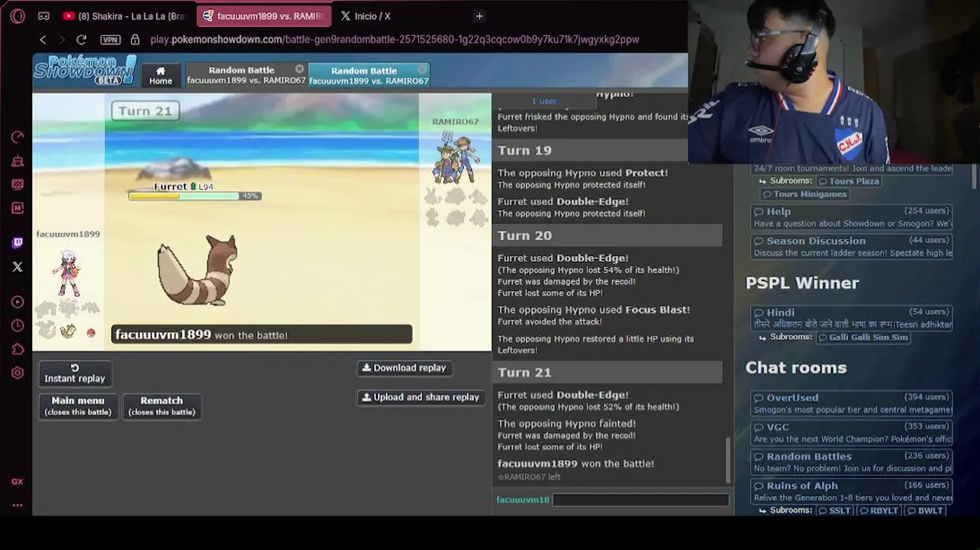This screenshot has width=980, height=550.
Task: Open the striped screen icon in sidebar
Action: pos(18,184)
